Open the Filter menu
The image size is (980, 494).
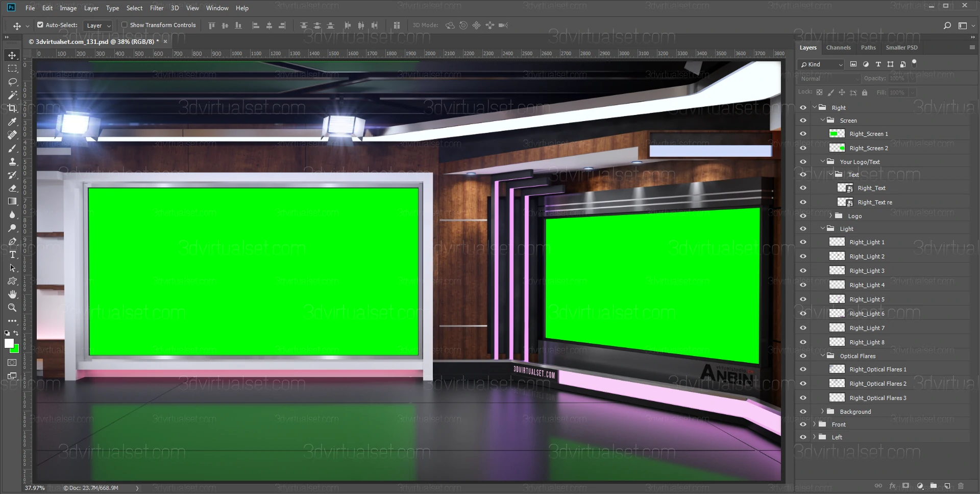pyautogui.click(x=157, y=8)
